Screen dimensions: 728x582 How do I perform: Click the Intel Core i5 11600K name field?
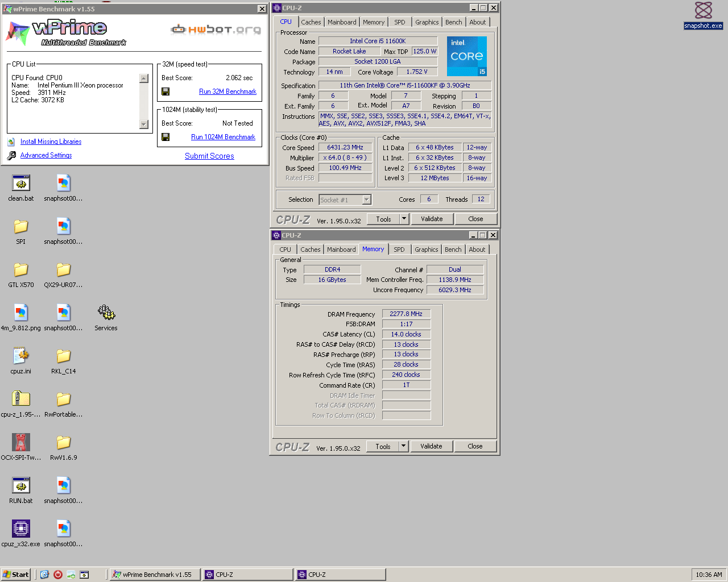pyautogui.click(x=378, y=41)
